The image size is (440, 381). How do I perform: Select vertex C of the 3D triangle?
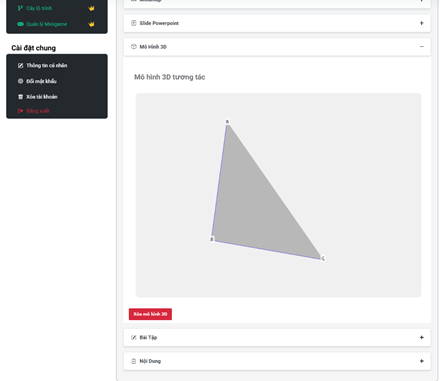[323, 258]
